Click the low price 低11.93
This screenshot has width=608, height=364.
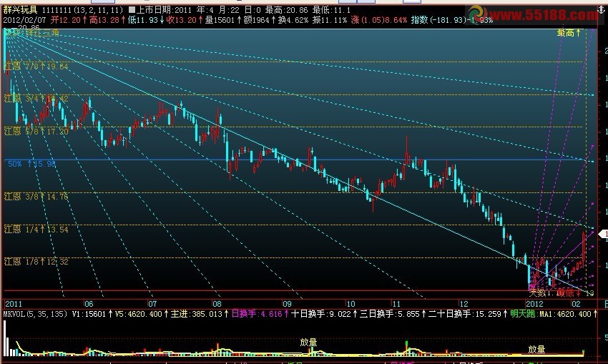143,20
